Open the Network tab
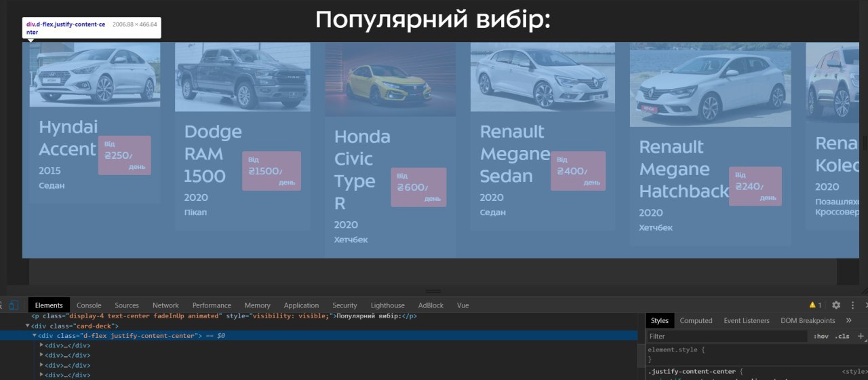This screenshot has height=380, width=868. point(165,305)
